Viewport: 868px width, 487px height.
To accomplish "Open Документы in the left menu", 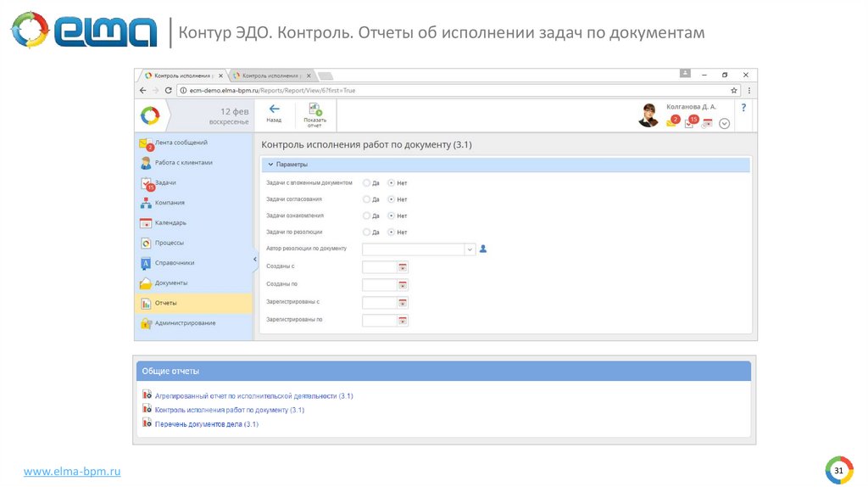I will 170,283.
